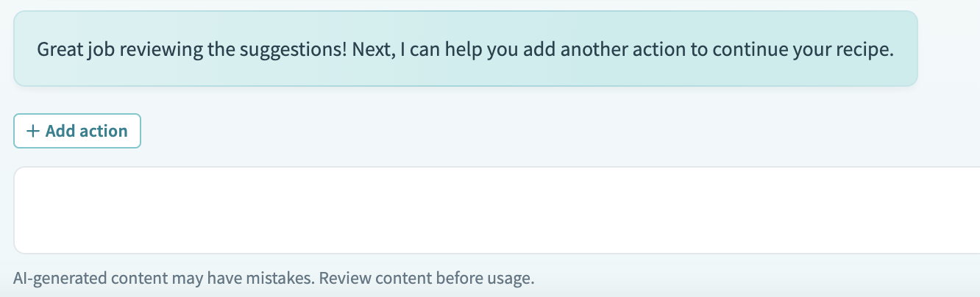
Task: Click the plus icon beside Add action
Action: [32, 131]
